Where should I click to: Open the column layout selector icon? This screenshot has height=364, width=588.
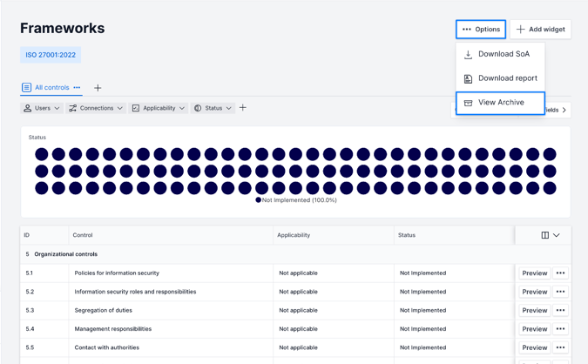pos(550,235)
